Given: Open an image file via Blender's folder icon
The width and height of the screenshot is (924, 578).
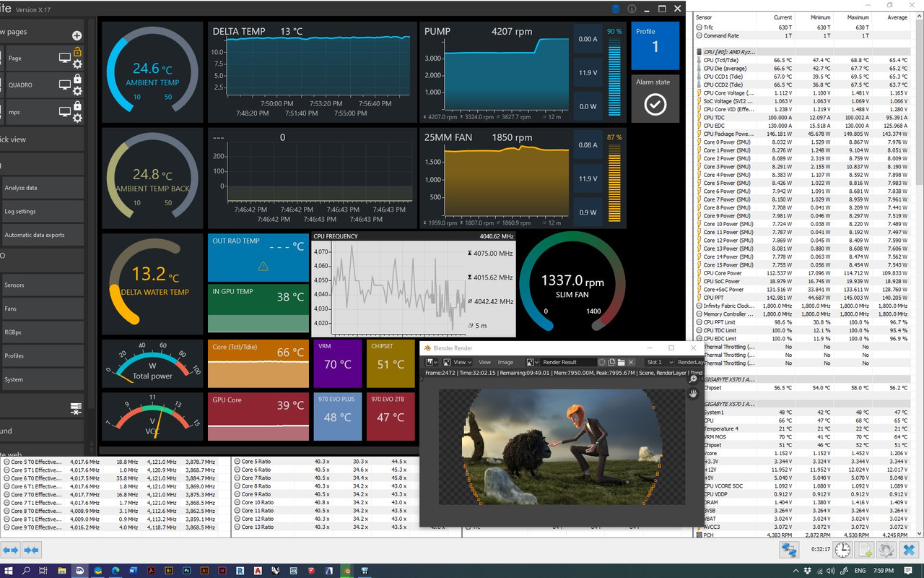Looking at the screenshot, I should (621, 362).
